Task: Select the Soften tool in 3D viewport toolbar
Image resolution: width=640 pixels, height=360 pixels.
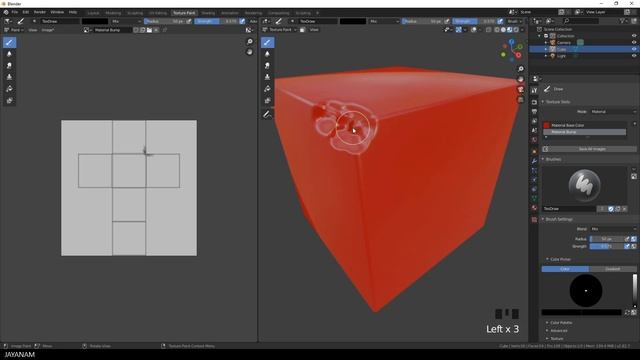Action: point(267,54)
